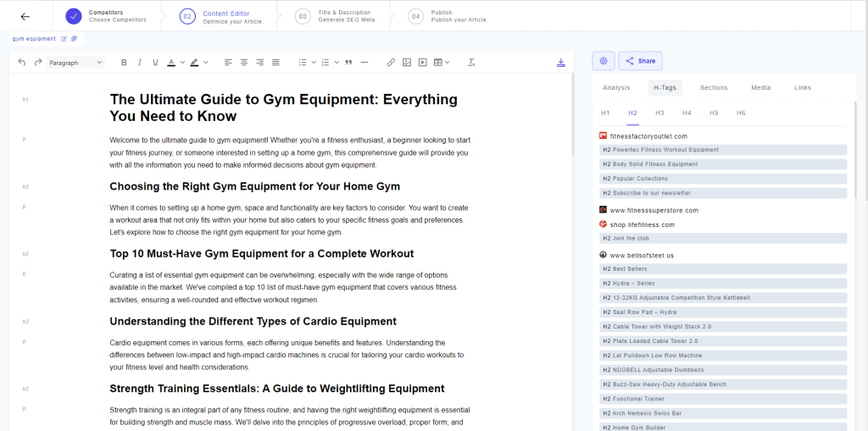
Task: Open the Paragraph style dropdown
Action: pyautogui.click(x=75, y=63)
